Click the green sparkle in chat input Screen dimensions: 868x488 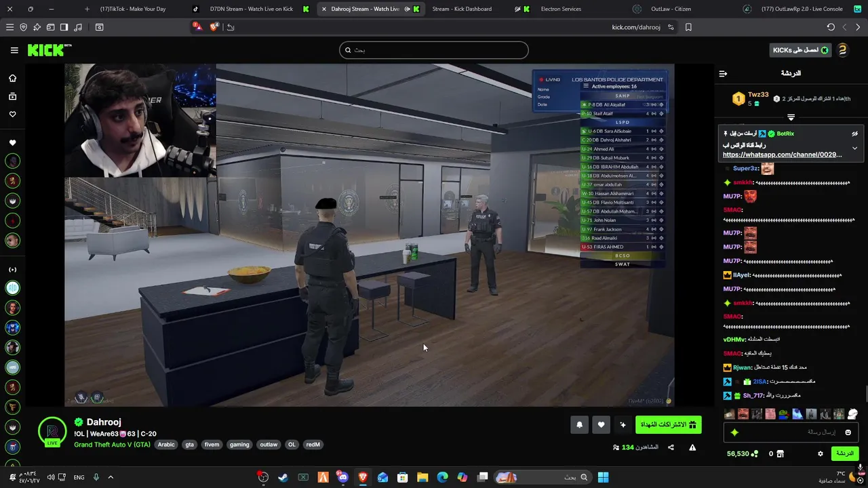[734, 432]
